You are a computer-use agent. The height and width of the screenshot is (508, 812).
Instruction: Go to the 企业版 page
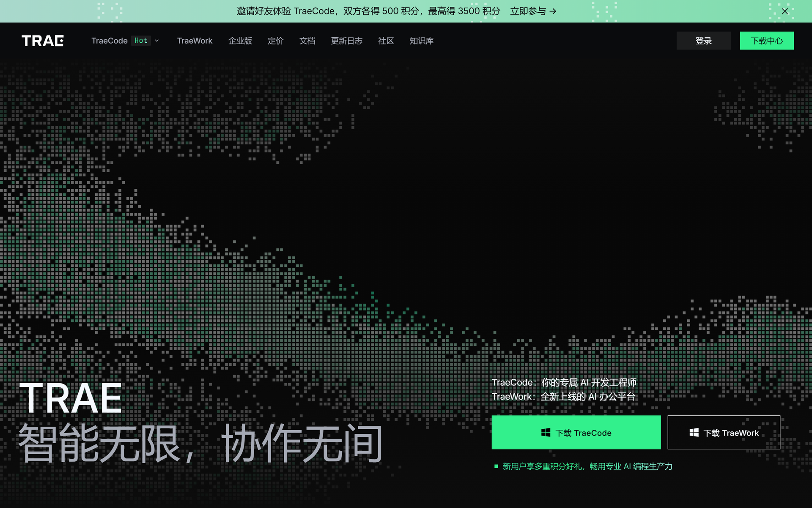coord(240,41)
